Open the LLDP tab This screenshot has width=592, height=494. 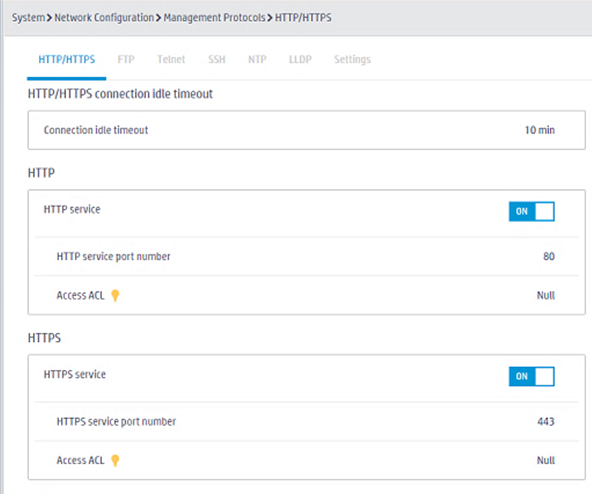[x=300, y=60]
